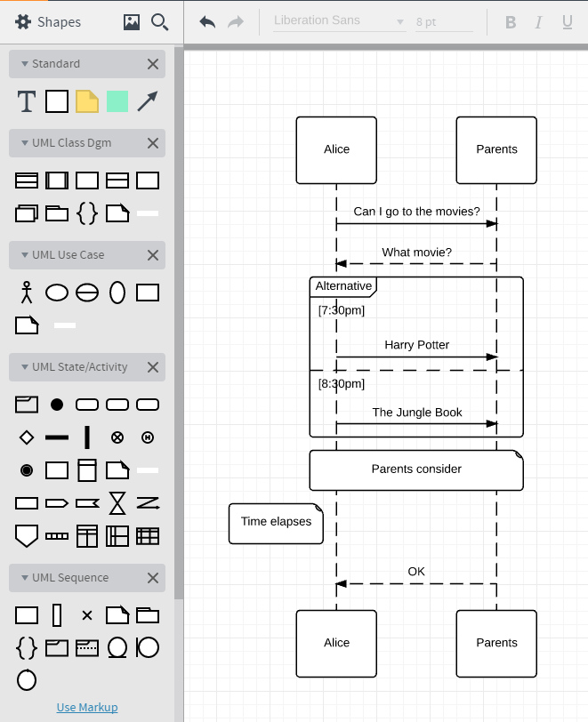Select the history pseudostate H circle

coord(148,437)
